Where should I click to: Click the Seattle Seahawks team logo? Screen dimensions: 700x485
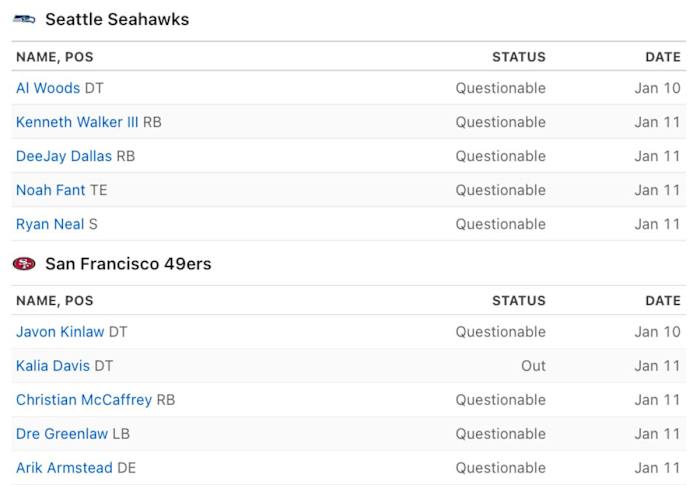[x=24, y=20]
